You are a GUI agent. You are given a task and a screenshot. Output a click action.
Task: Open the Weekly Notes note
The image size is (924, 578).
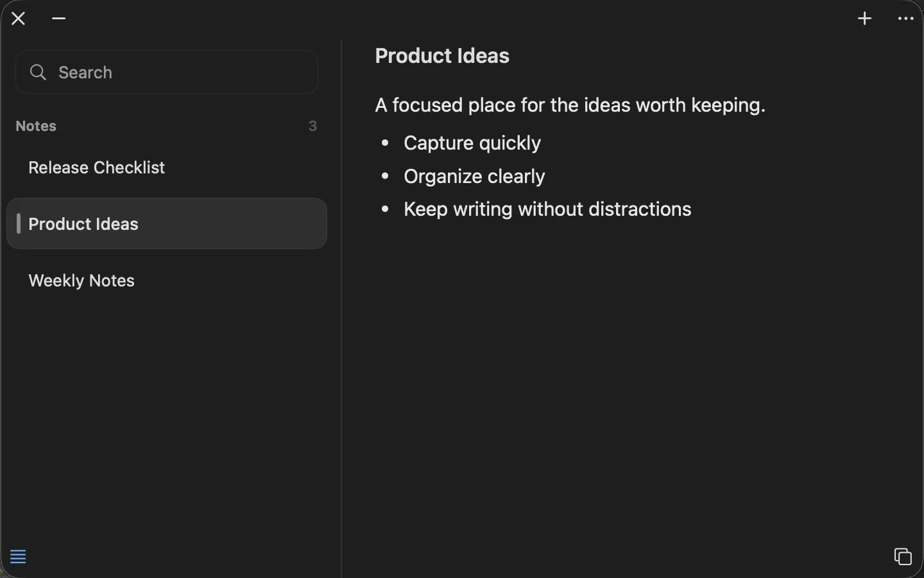167,281
